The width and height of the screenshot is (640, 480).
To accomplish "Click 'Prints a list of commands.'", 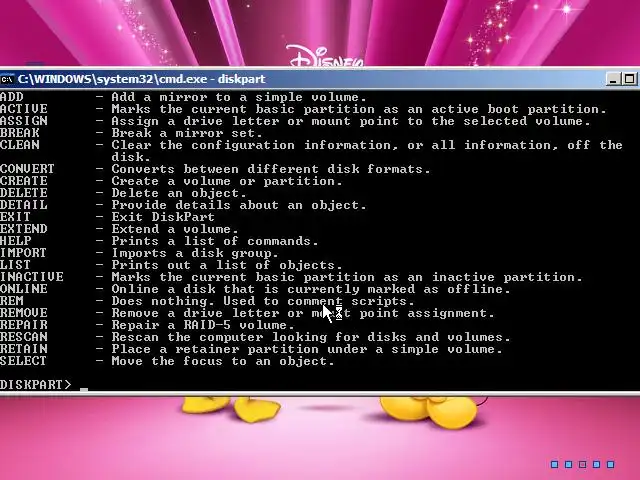I will point(215,241).
